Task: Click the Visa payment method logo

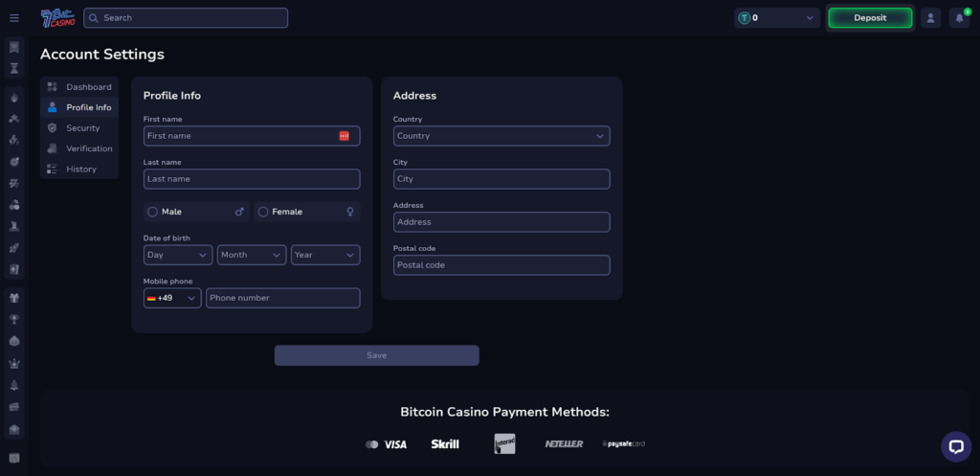Action: click(387, 444)
